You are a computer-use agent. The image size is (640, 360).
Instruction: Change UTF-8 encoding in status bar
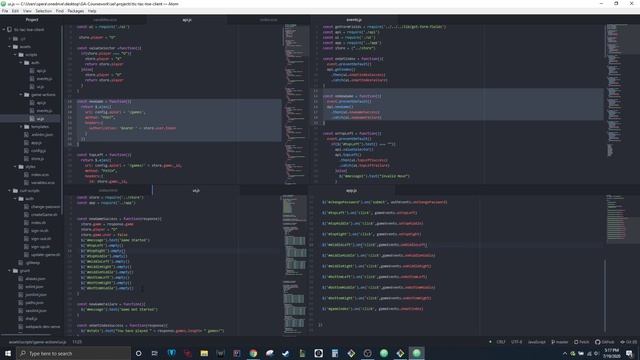516,342
